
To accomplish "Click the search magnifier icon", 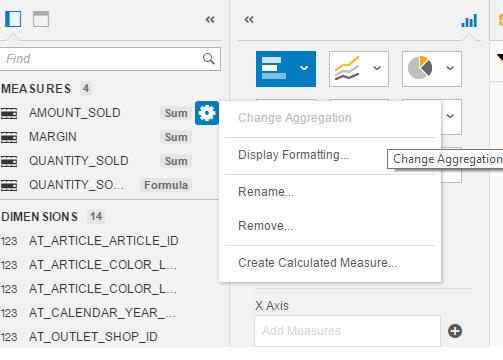I will click(209, 59).
